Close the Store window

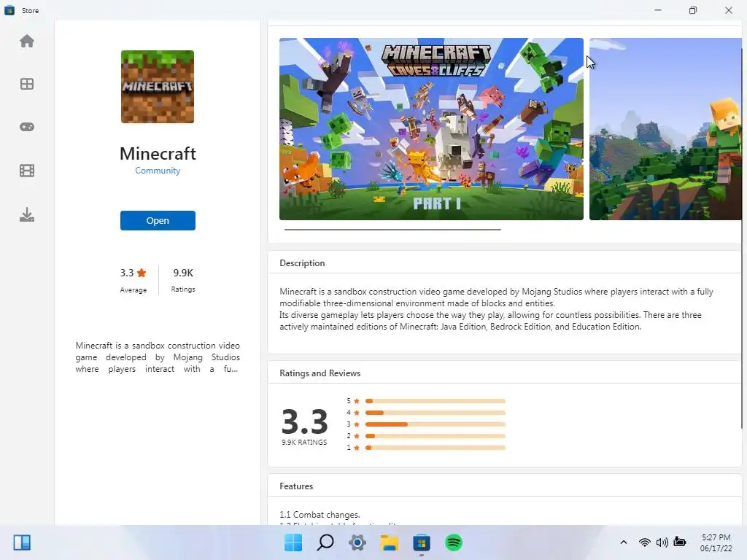729,10
